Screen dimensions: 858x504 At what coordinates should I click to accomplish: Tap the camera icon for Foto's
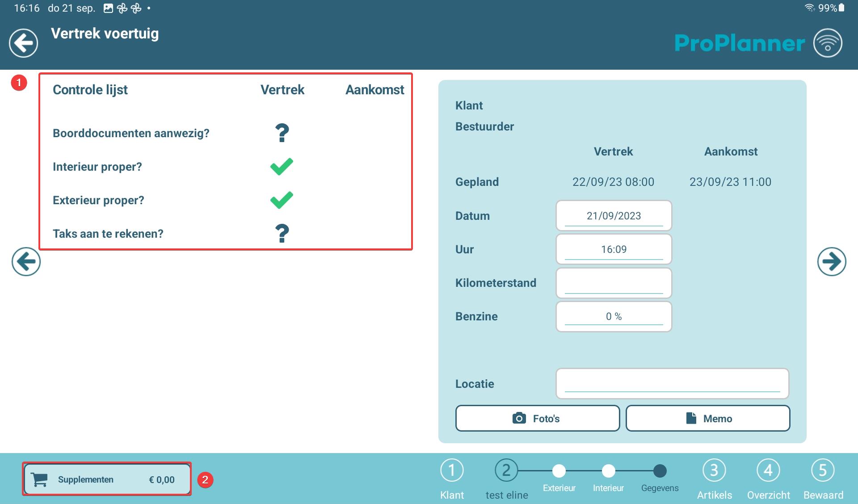[x=519, y=418]
